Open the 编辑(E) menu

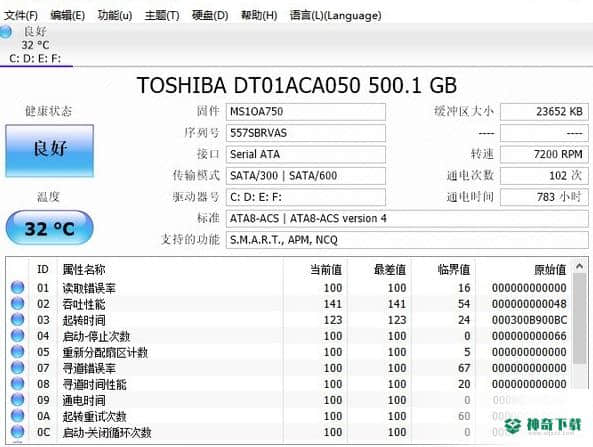pos(67,16)
